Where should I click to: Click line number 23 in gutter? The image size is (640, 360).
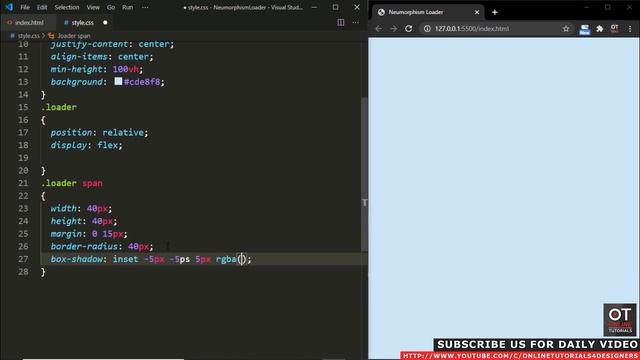(23, 208)
